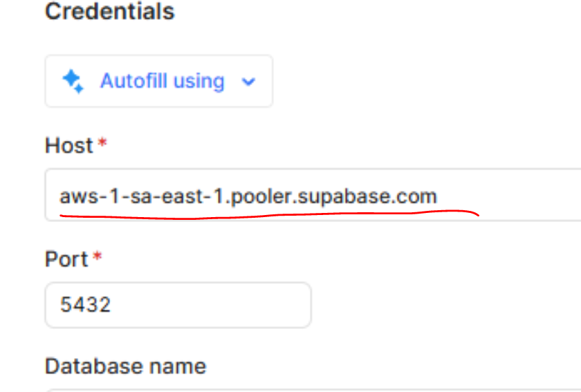
Task: Place cursor on the 5432 port value
Action: (x=86, y=305)
